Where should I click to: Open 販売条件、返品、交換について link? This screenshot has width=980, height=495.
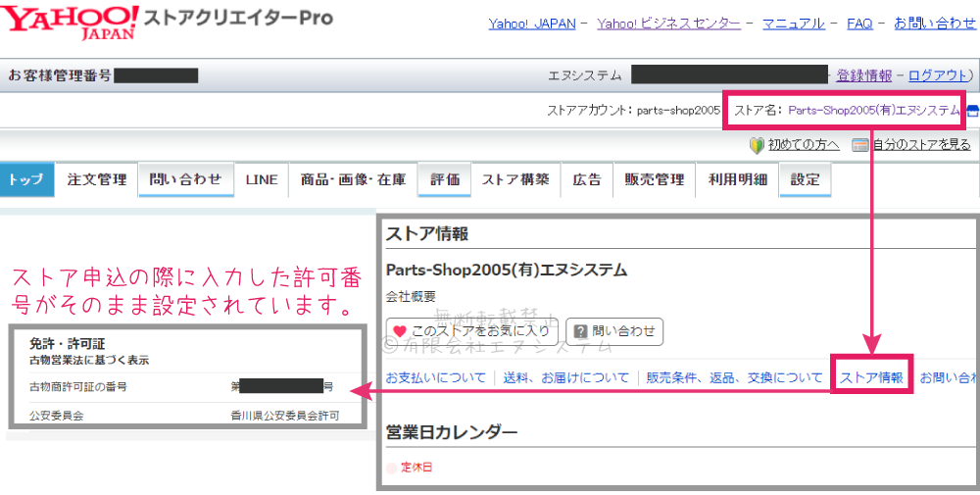[734, 377]
